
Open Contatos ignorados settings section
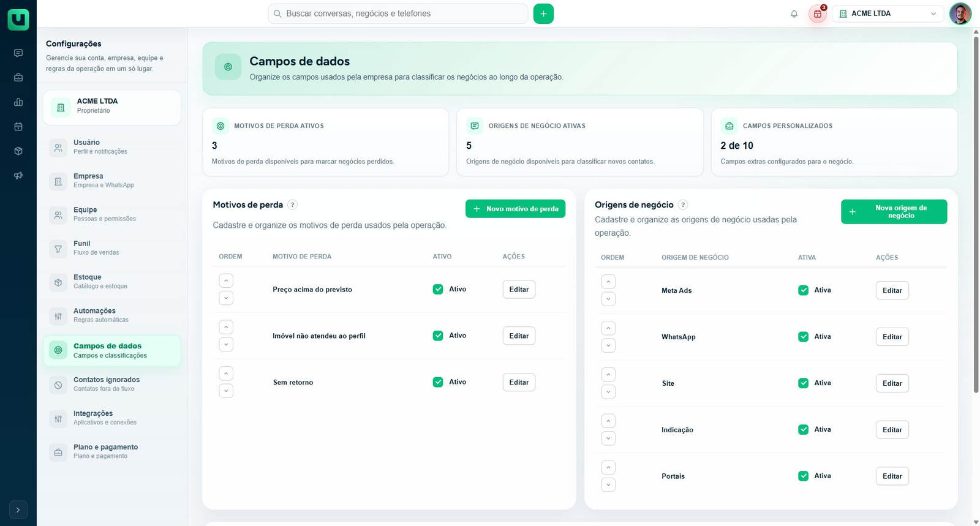pyautogui.click(x=112, y=384)
